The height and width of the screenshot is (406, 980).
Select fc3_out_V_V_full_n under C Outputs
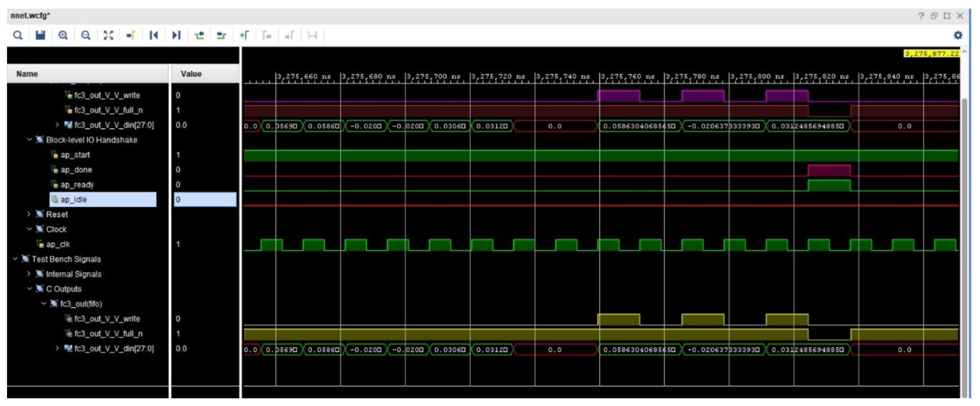tap(108, 333)
